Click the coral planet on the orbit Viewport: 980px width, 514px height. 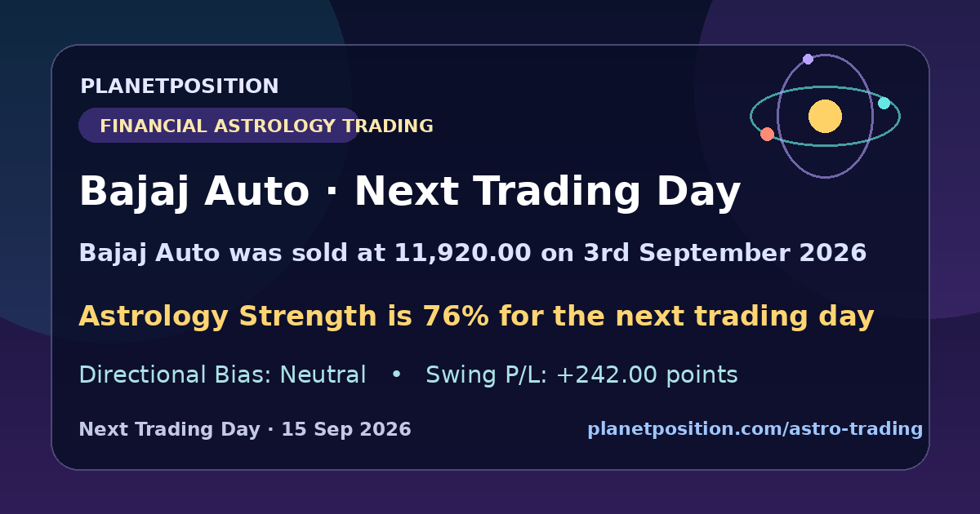point(767,134)
